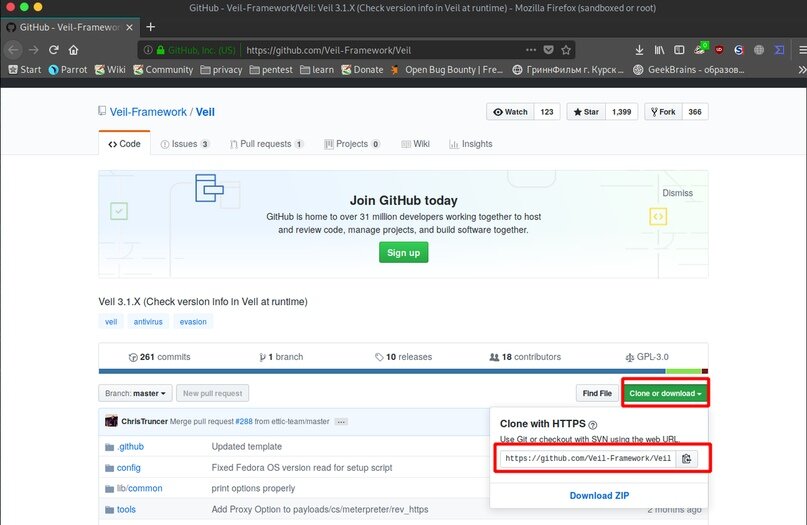Click the S extension icon in toolbar
Viewport: 807px width, 525px height.
point(739,50)
